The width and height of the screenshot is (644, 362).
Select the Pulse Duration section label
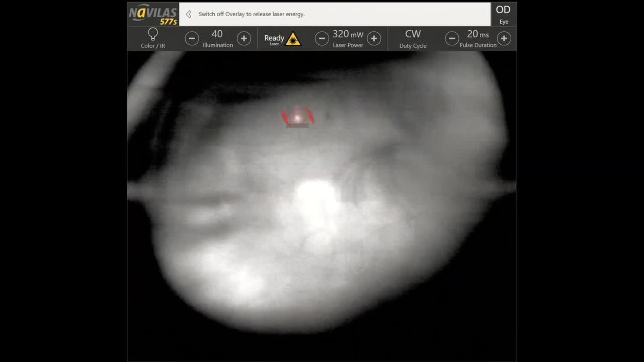pyautogui.click(x=478, y=45)
